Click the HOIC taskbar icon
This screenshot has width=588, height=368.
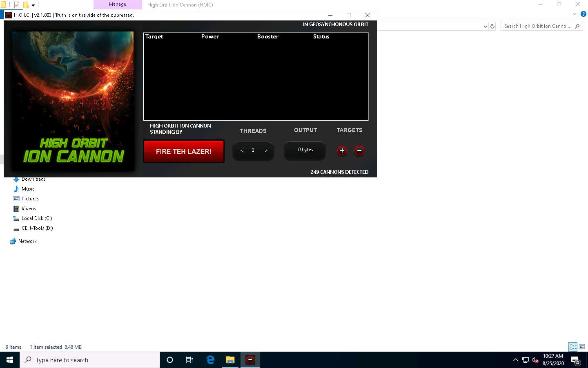pyautogui.click(x=250, y=360)
